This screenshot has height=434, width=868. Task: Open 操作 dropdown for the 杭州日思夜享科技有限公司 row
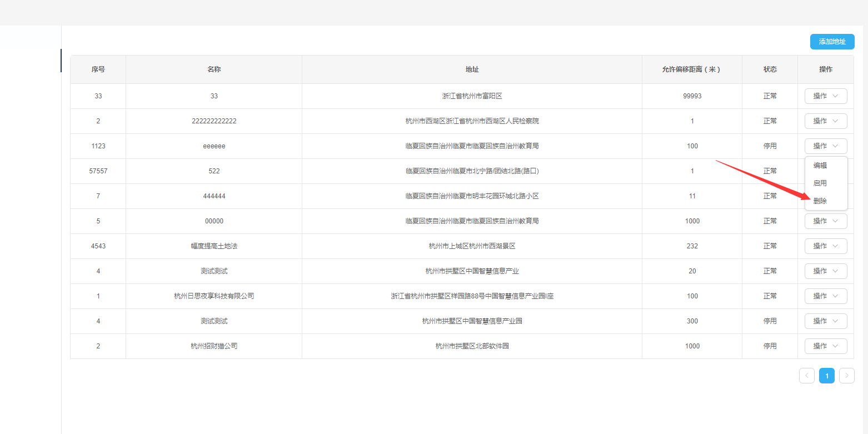click(x=825, y=296)
